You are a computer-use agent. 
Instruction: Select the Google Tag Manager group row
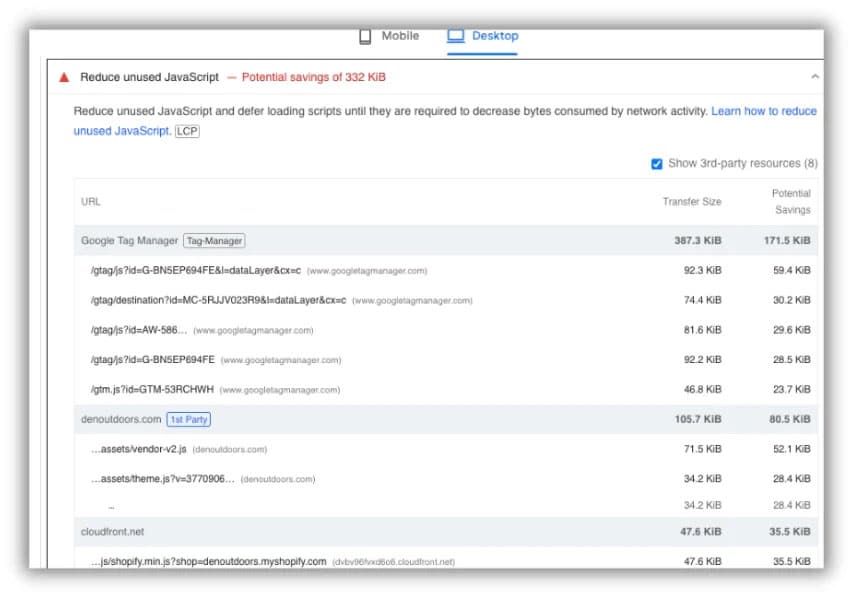pyautogui.click(x=446, y=241)
